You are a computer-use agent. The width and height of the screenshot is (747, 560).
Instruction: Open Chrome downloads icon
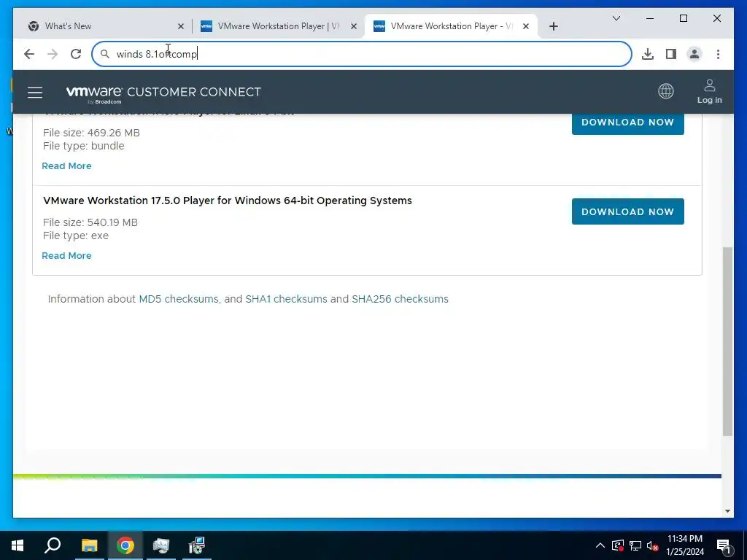(x=648, y=54)
